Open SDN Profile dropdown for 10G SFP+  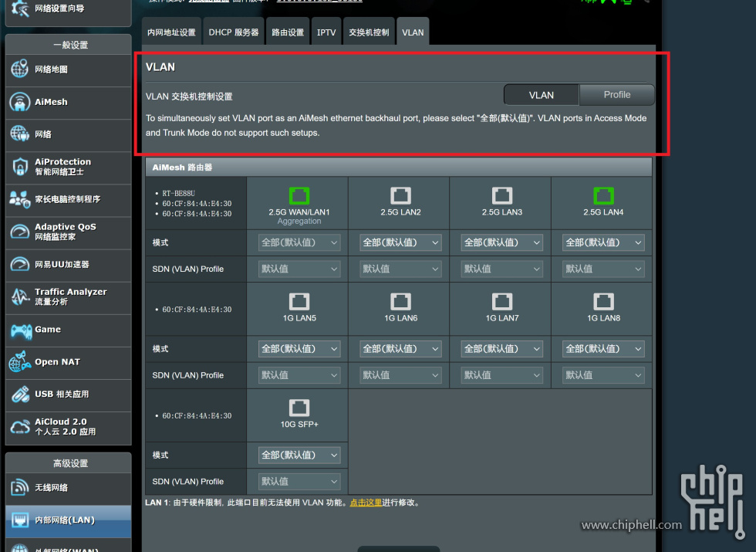point(299,481)
